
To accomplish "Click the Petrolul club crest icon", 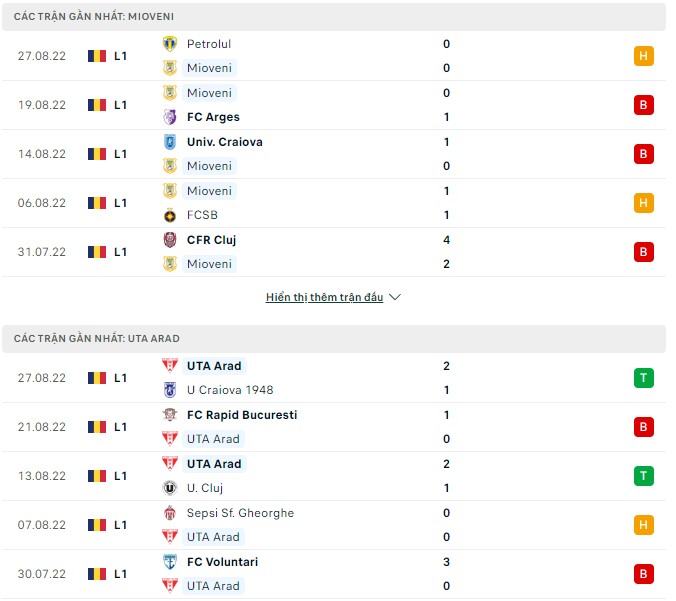I will coord(169,44).
